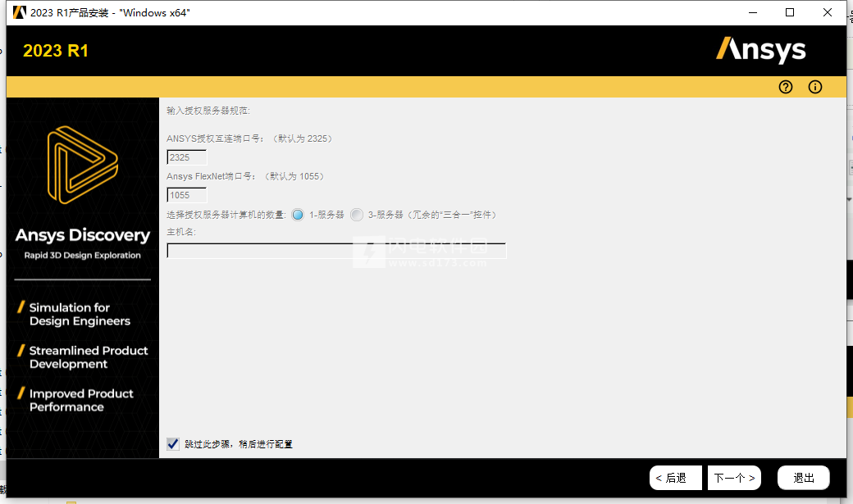This screenshot has height=504, width=853.
Task: Click the 主机名 label text
Action: click(180, 232)
